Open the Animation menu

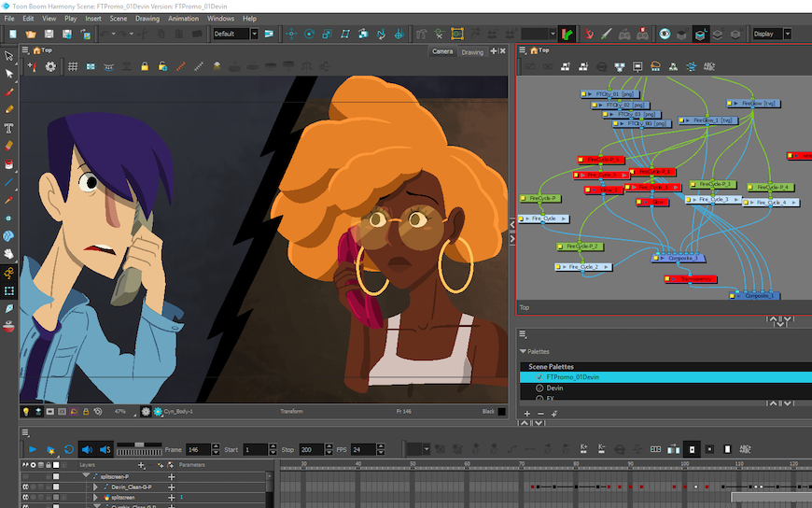pyautogui.click(x=183, y=18)
